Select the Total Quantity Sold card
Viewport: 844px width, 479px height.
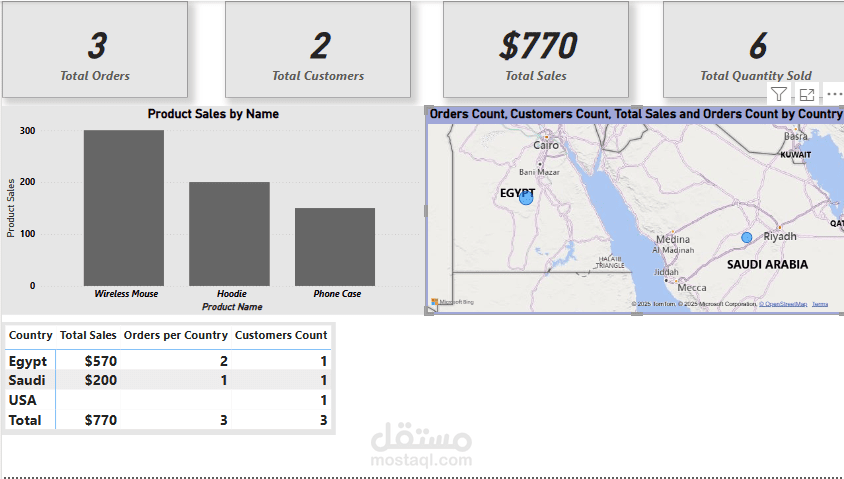[754, 50]
